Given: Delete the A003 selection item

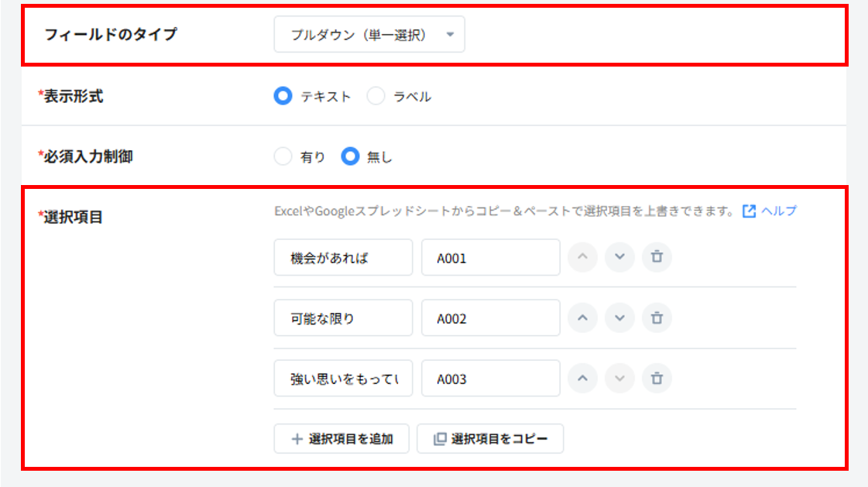Looking at the screenshot, I should [x=657, y=379].
